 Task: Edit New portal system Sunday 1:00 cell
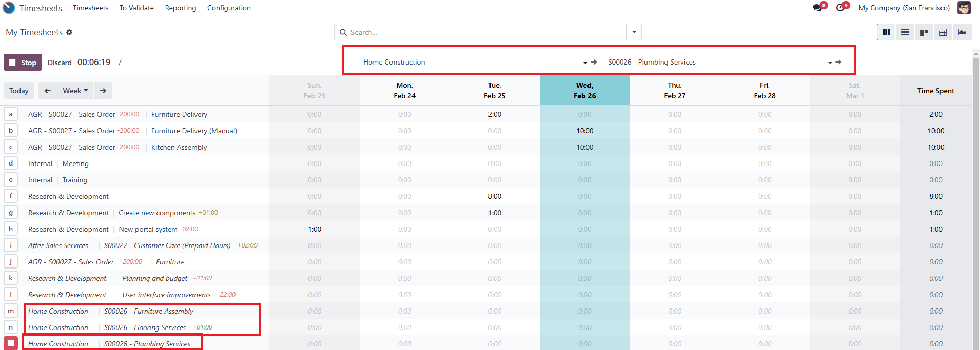[x=315, y=229]
